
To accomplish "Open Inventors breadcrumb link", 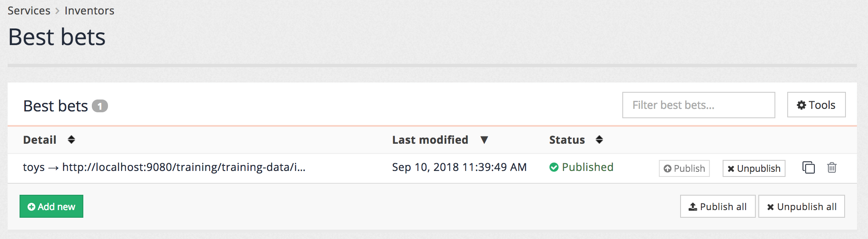I will [x=89, y=11].
